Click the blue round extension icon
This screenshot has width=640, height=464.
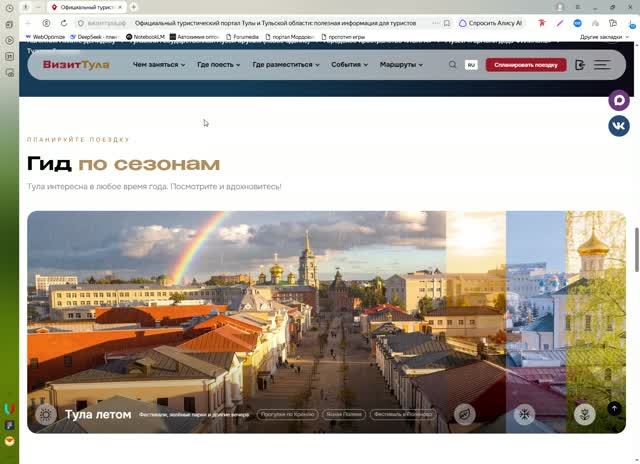tap(578, 23)
